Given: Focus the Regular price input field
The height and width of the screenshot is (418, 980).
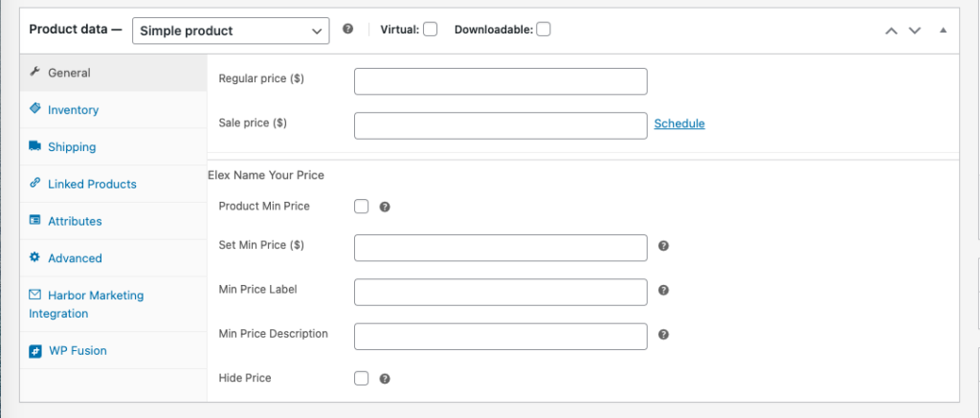Looking at the screenshot, I should 501,81.
